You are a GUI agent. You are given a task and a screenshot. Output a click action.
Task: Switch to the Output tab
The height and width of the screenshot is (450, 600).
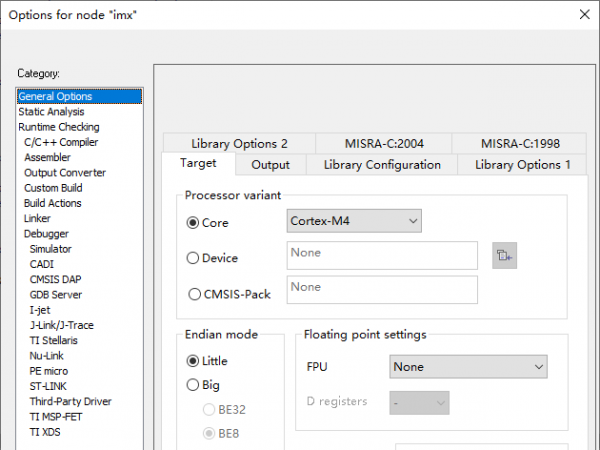coord(270,165)
